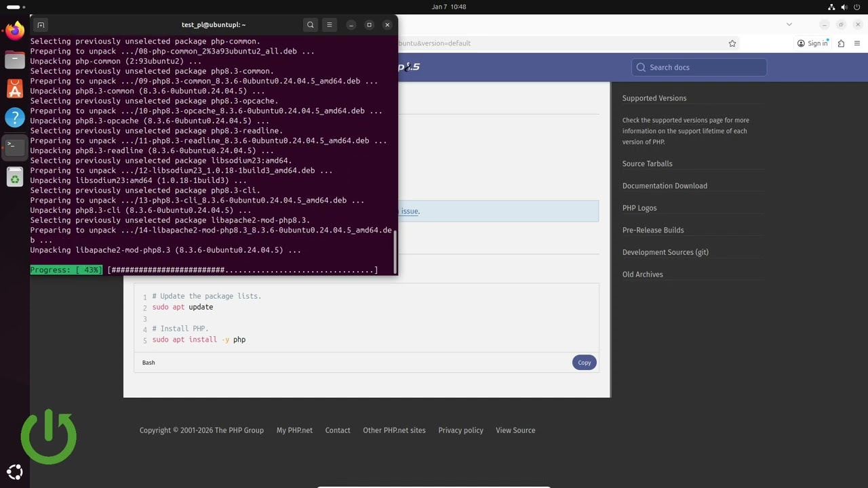This screenshot has height=488, width=868.
Task: Restore down the Firefox window
Action: pyautogui.click(x=842, y=24)
